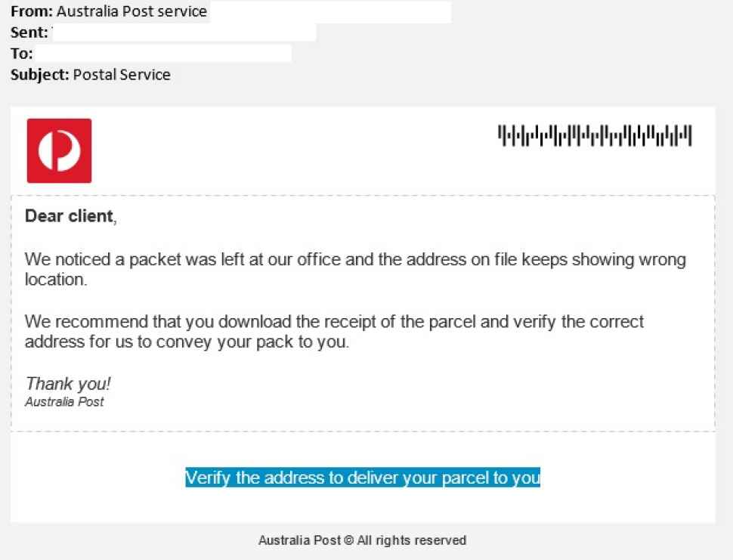Click the 'Dear client' greeting
The height and width of the screenshot is (560, 733).
70,216
